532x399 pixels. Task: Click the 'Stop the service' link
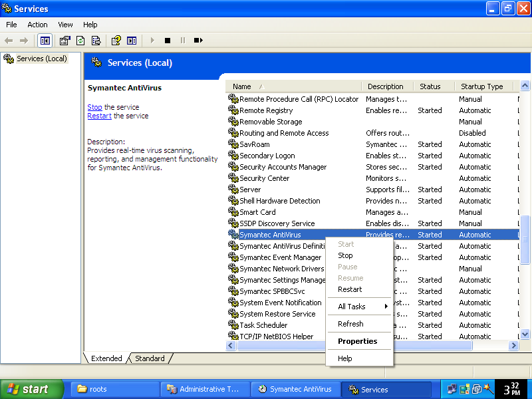pos(94,107)
